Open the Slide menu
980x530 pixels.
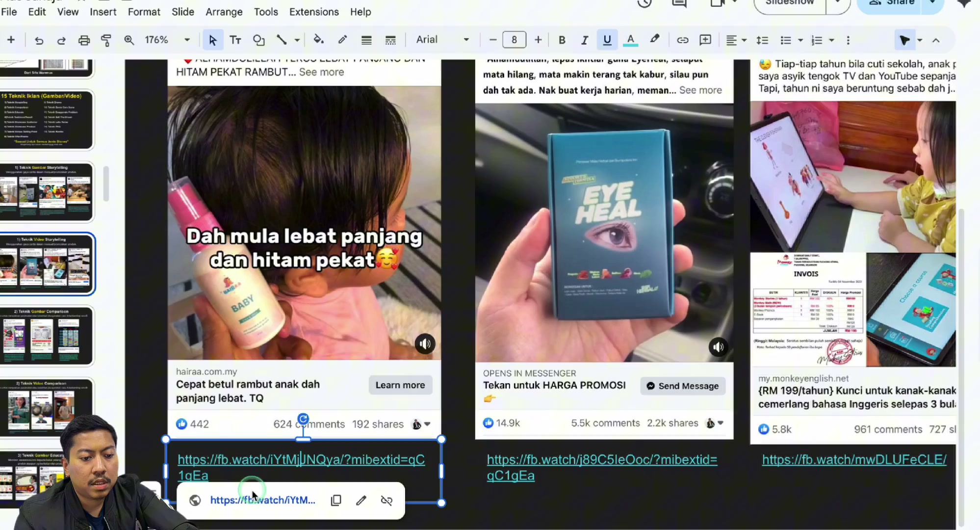183,12
